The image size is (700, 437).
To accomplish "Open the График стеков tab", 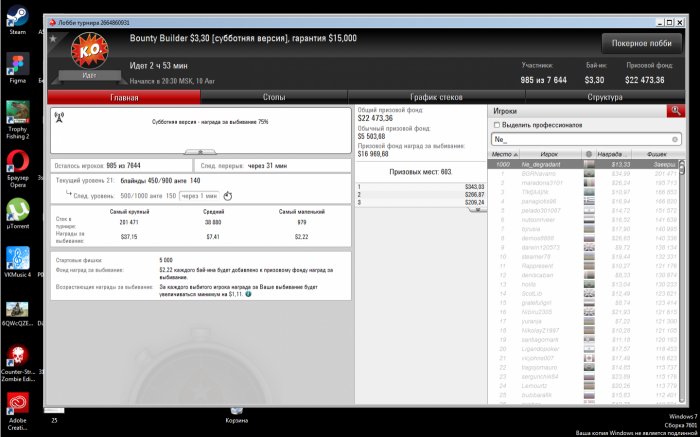I will coord(437,98).
